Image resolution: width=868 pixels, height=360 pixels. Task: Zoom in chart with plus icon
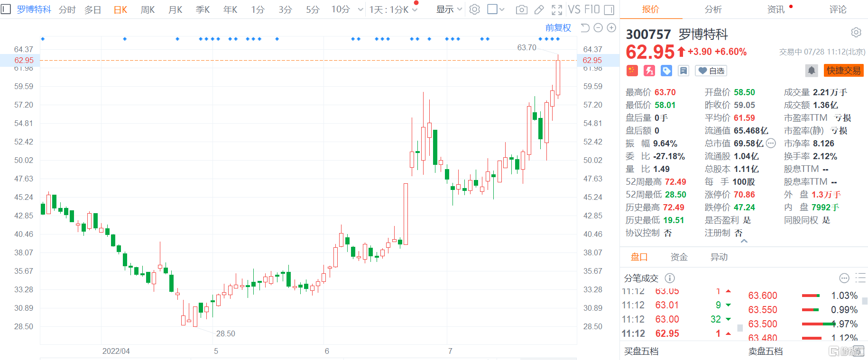611,28
